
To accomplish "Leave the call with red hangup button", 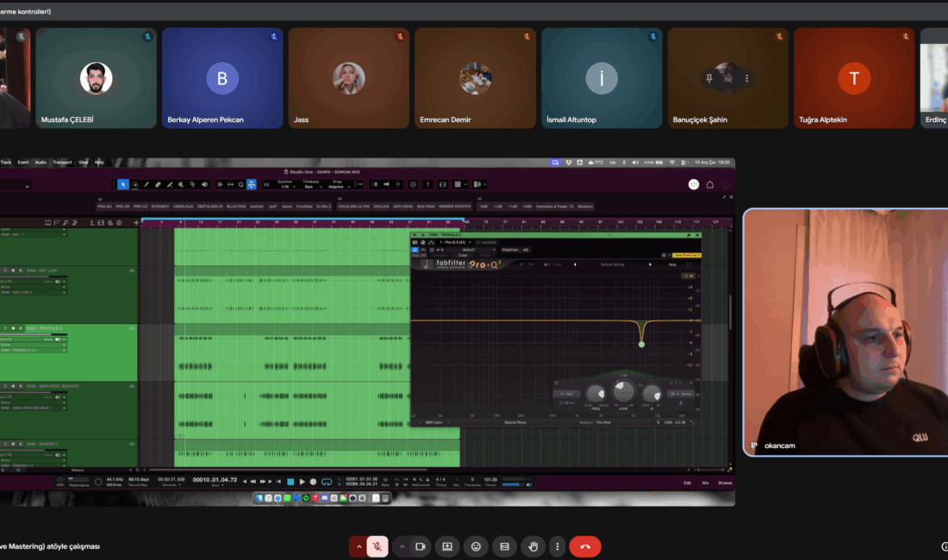I will (585, 546).
